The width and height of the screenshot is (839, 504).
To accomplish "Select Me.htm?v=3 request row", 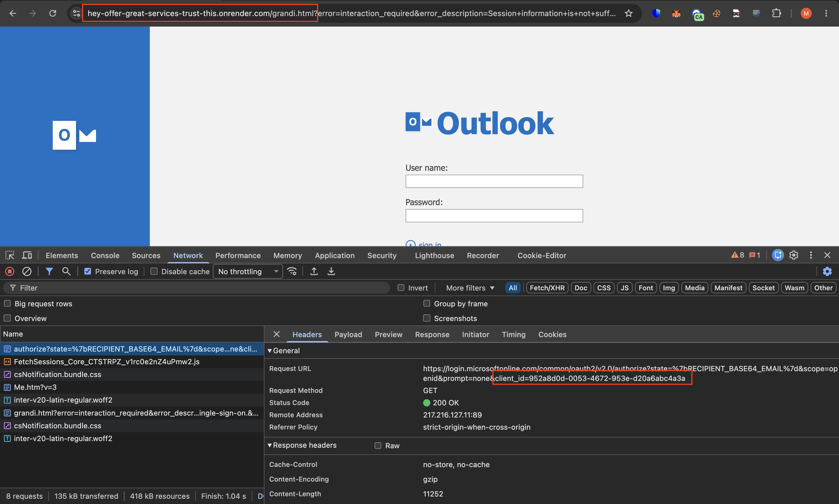I will pyautogui.click(x=132, y=387).
